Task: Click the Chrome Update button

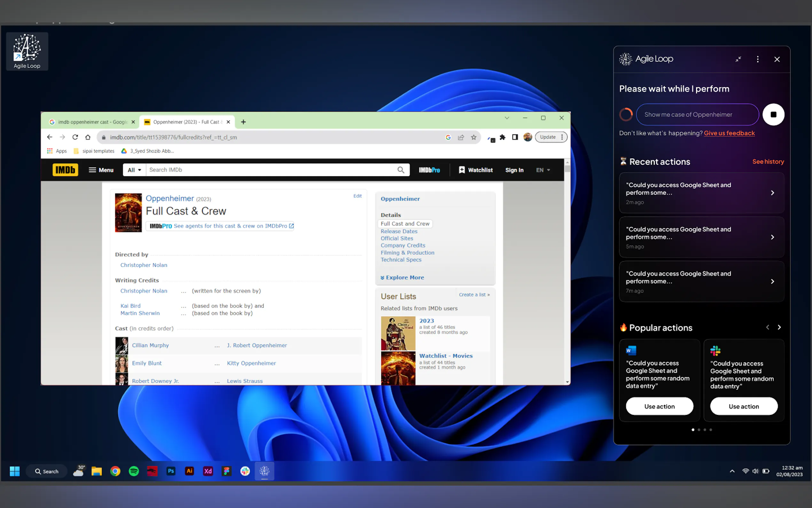Action: pos(551,137)
